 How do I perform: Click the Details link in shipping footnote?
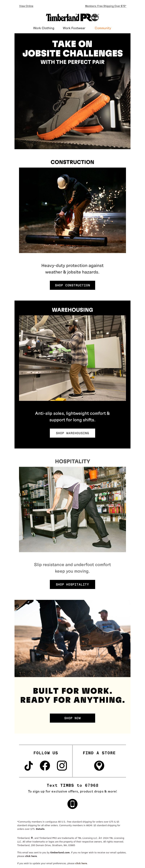tap(40, 829)
